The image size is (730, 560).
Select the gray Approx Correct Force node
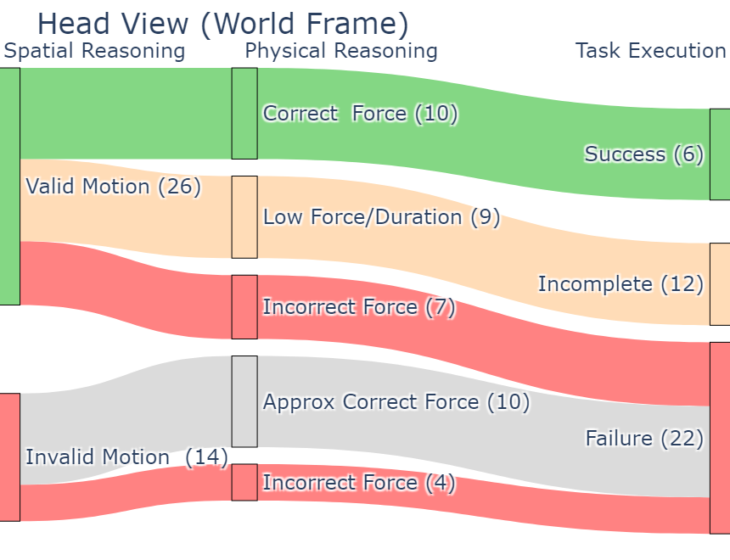coord(244,401)
